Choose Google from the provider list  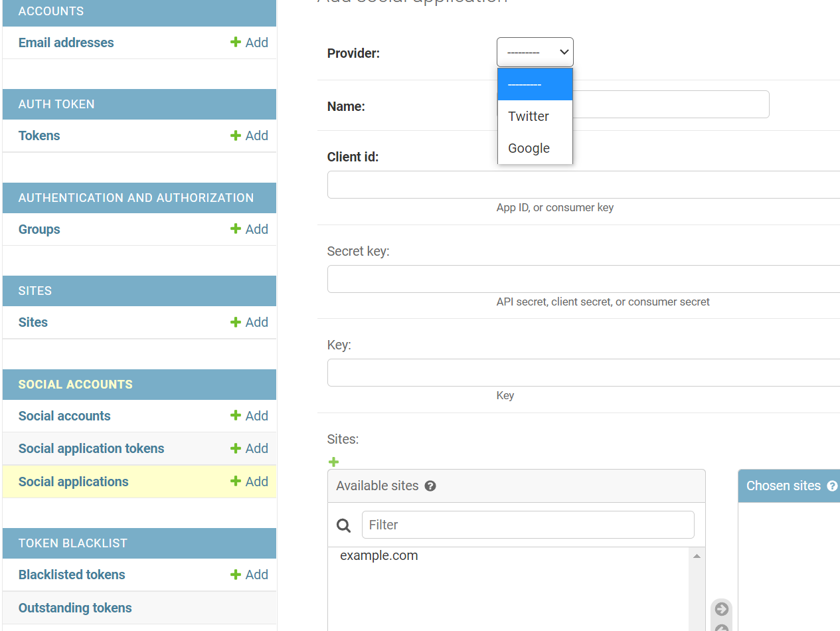(x=535, y=148)
